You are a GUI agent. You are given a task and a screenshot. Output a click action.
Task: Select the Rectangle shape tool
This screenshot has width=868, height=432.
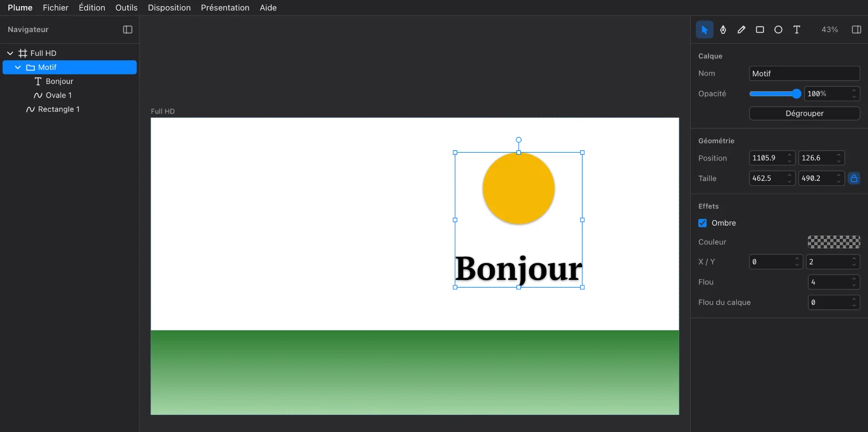(760, 29)
